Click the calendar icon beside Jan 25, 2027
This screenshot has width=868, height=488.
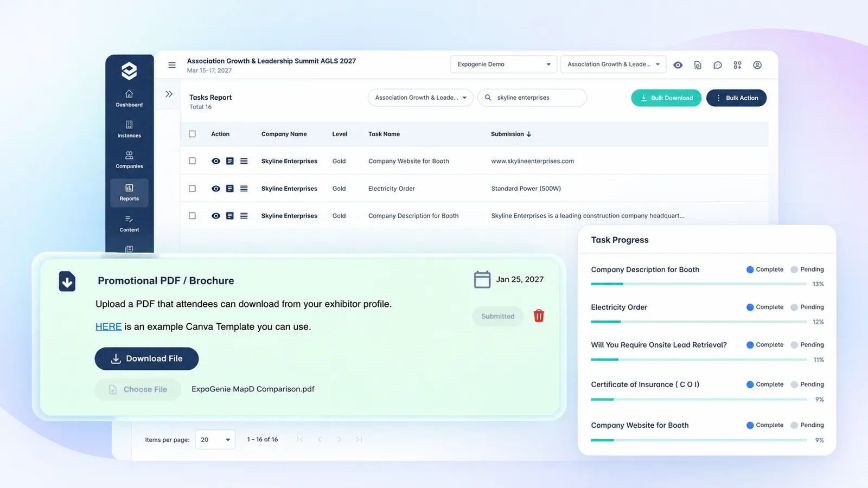(482, 279)
